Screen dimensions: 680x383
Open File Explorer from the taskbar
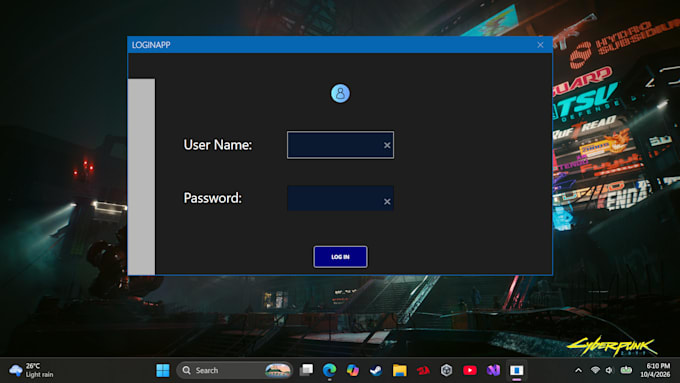tap(399, 370)
